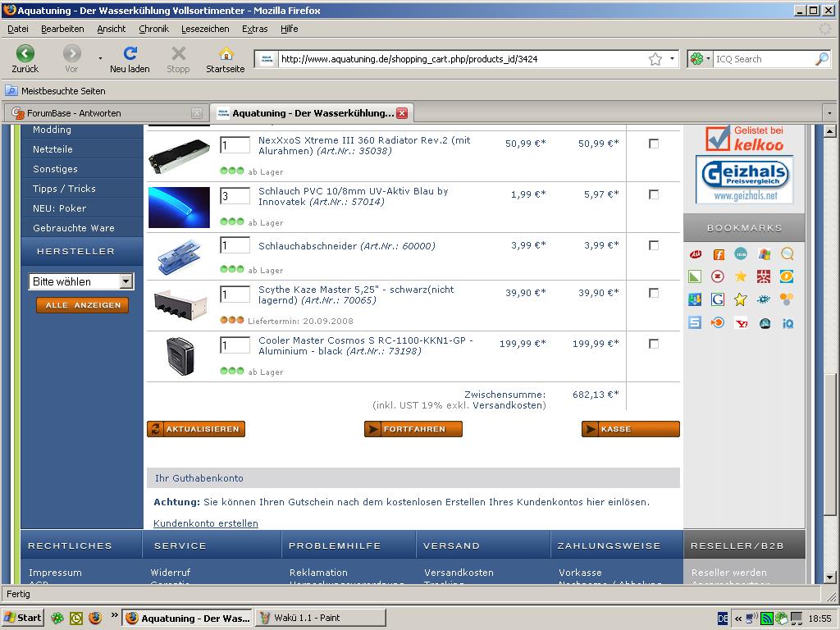Open URL bar history dropdown arrow
Viewport: 840px width, 630px height.
tap(672, 59)
